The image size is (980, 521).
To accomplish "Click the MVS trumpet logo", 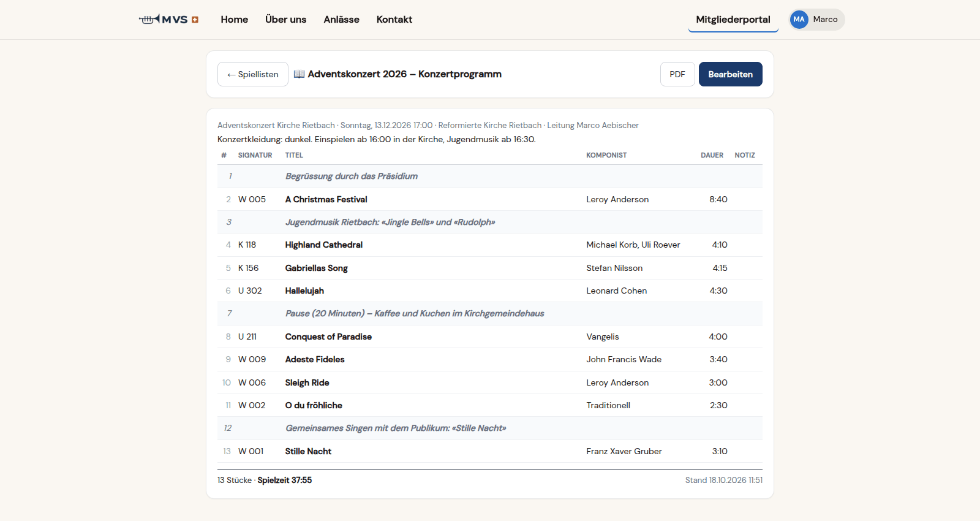I will click(168, 19).
